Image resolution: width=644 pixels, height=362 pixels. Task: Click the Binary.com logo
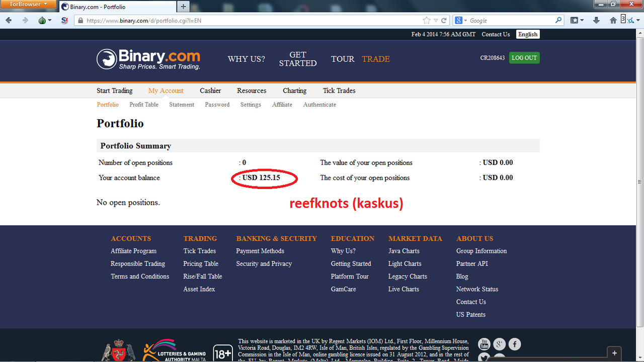[148, 59]
